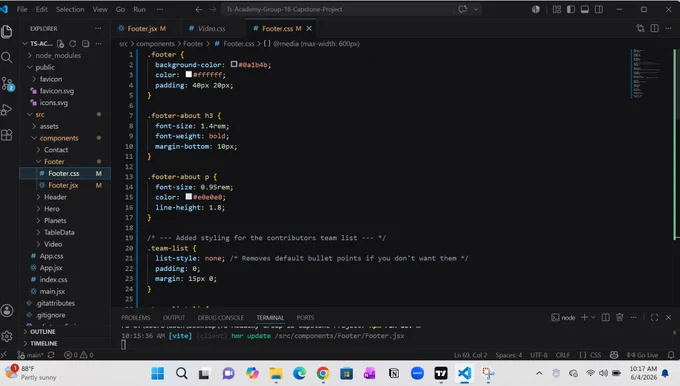Click the #0a1b4b color swatch
The image size is (680, 386).
(234, 64)
